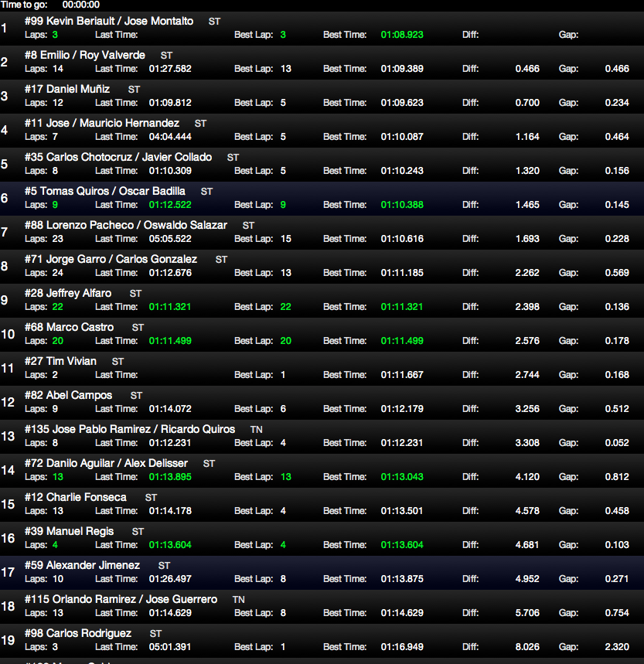Select #71 Jorge Garro / Carlos Gonzalez

tap(111, 259)
